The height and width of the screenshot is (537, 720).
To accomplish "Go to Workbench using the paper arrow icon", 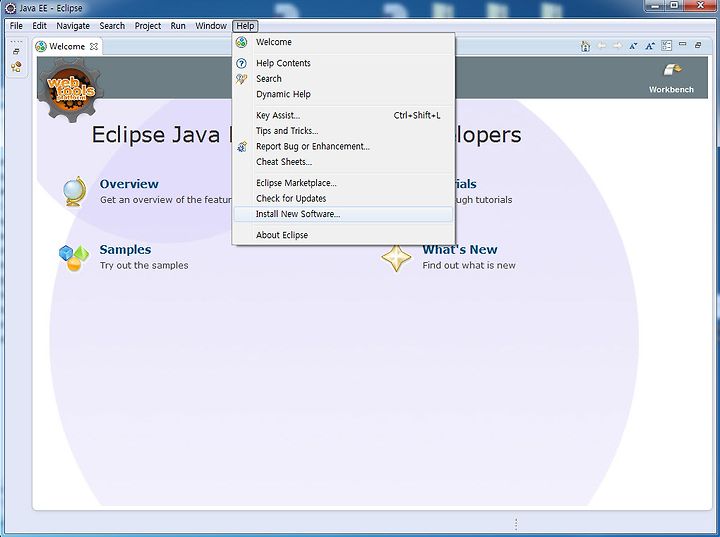I will [672, 70].
